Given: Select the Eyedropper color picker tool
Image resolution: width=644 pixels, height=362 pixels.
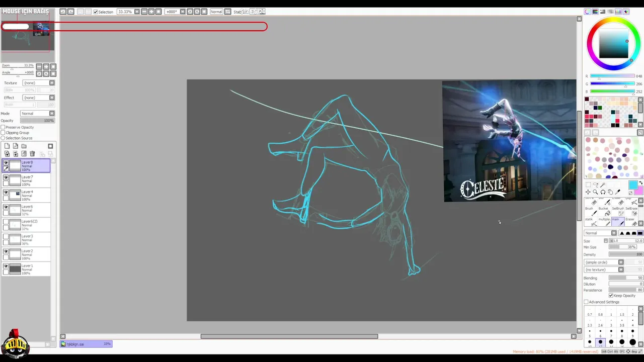Looking at the screenshot, I should [x=617, y=192].
